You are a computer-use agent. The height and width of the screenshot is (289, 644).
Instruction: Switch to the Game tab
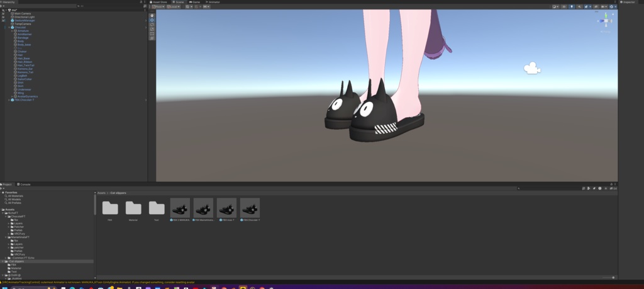[x=195, y=2]
